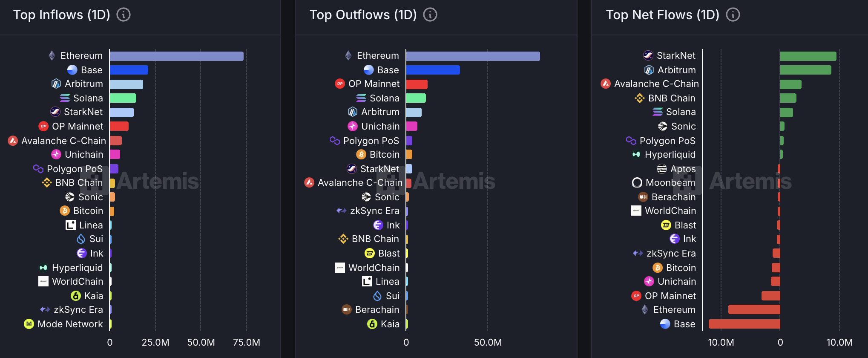Click the Blast icon in Top Outflows
868x358 pixels.
point(370,253)
